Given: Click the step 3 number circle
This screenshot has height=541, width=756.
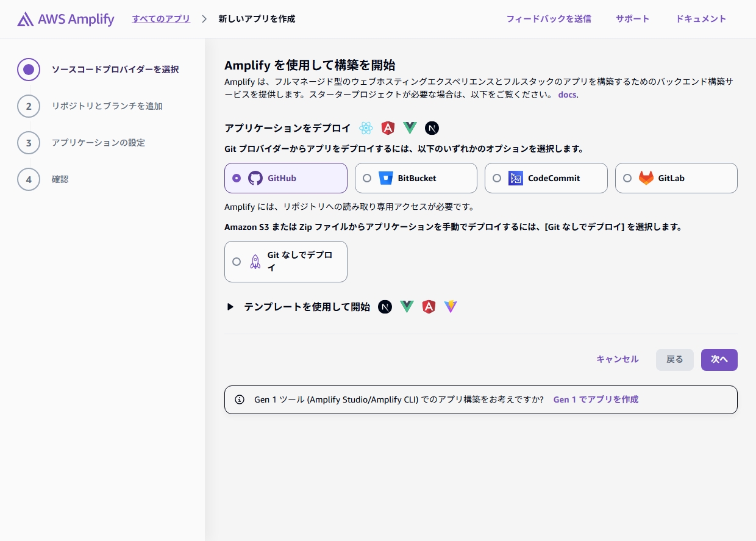Looking at the screenshot, I should (x=29, y=143).
